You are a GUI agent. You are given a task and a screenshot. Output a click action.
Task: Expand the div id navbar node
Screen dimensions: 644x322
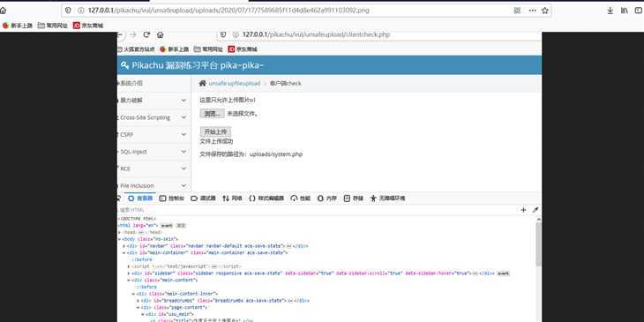pyautogui.click(x=124, y=246)
